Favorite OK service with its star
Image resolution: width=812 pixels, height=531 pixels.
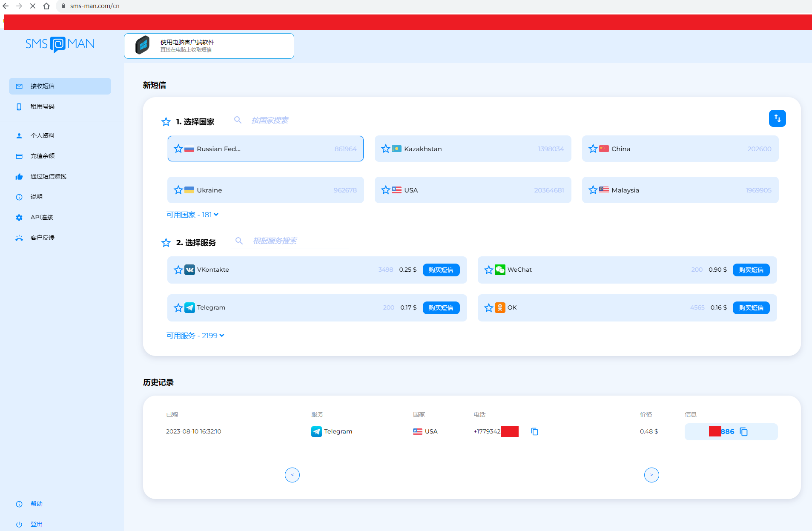[x=489, y=308]
